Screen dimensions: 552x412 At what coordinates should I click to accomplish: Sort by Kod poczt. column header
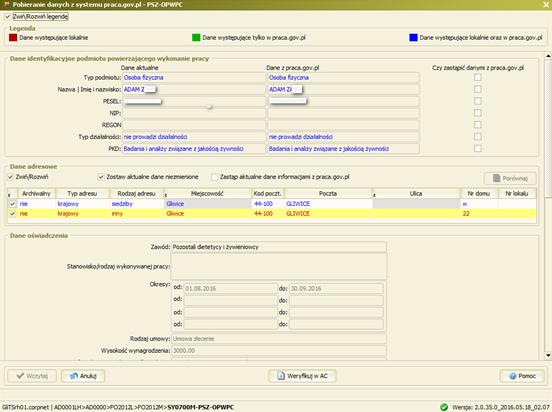268,193
